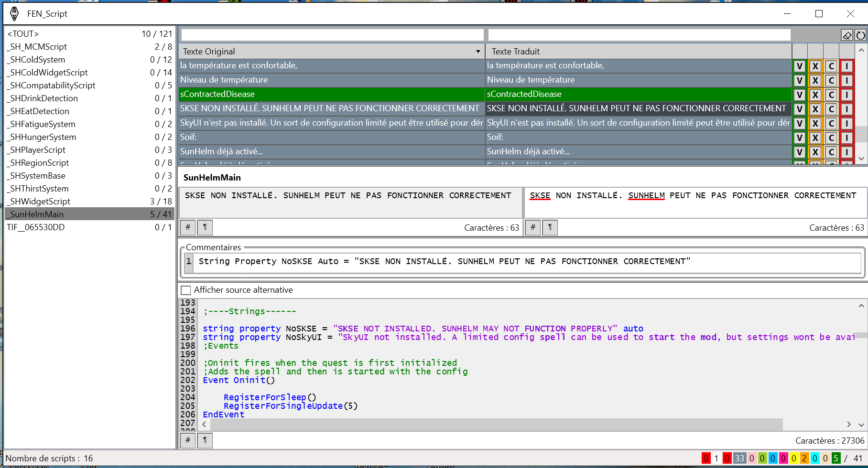Click the C button on the Niveau de température row
This screenshot has height=468, width=868.
pyautogui.click(x=831, y=81)
